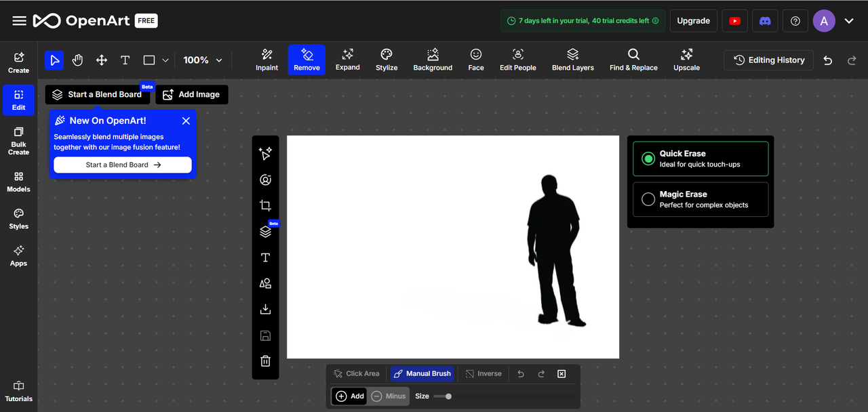Select the vertical toolbar text tool
The width and height of the screenshot is (868, 412).
(265, 257)
